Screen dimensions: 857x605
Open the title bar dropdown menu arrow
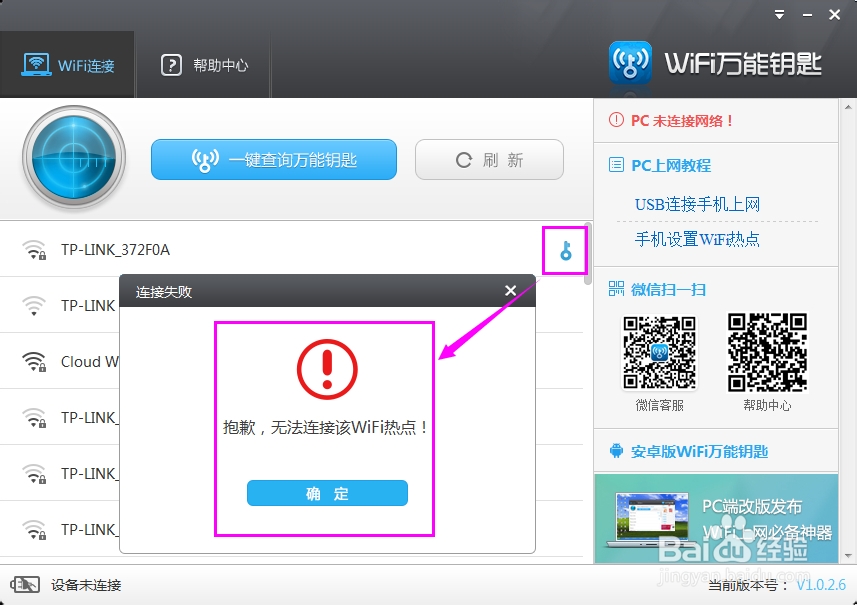pyautogui.click(x=780, y=15)
